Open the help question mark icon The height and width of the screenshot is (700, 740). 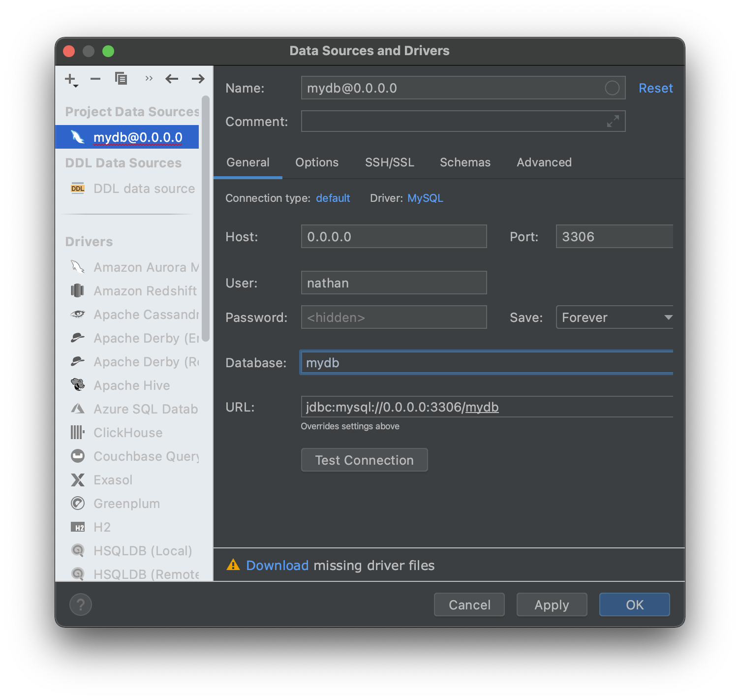coord(81,605)
